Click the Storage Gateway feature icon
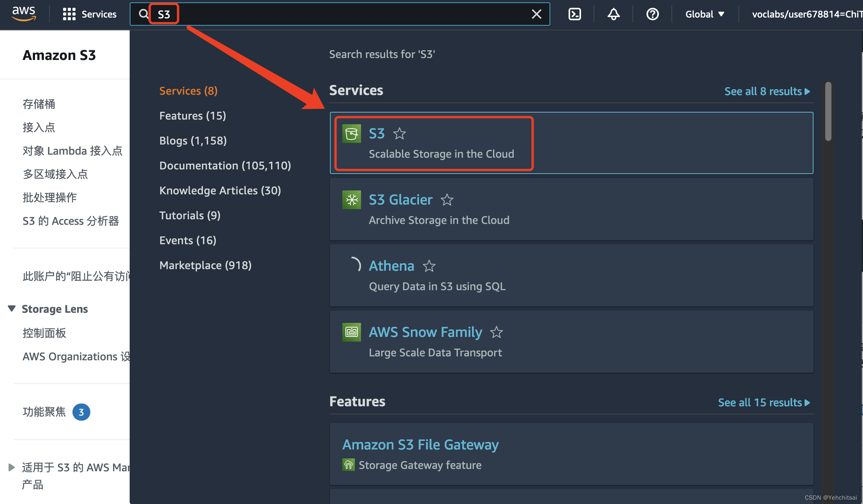 click(349, 465)
